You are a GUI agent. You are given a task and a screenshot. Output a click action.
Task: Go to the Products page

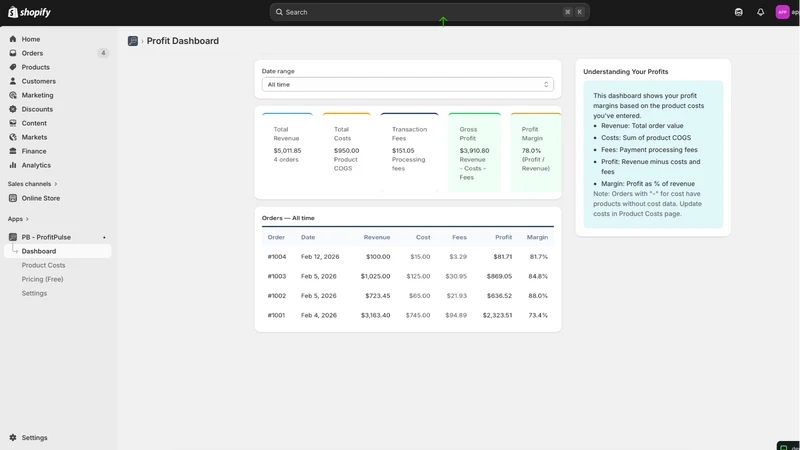35,67
